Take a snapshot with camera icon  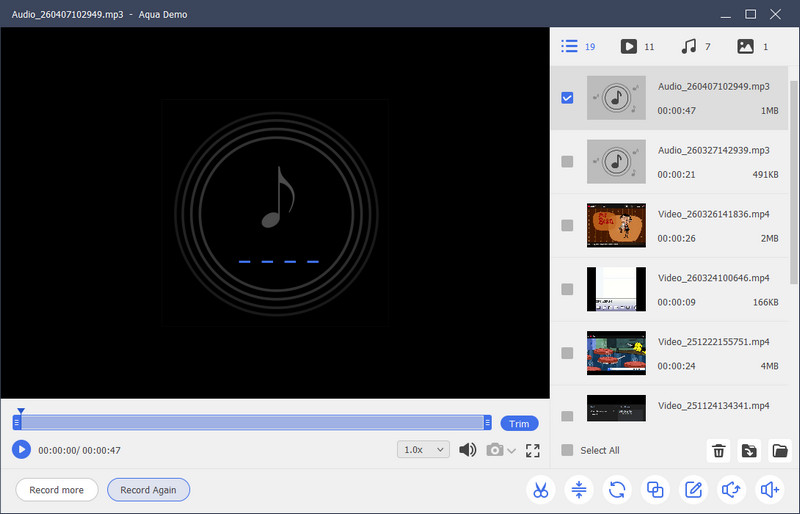(494, 450)
